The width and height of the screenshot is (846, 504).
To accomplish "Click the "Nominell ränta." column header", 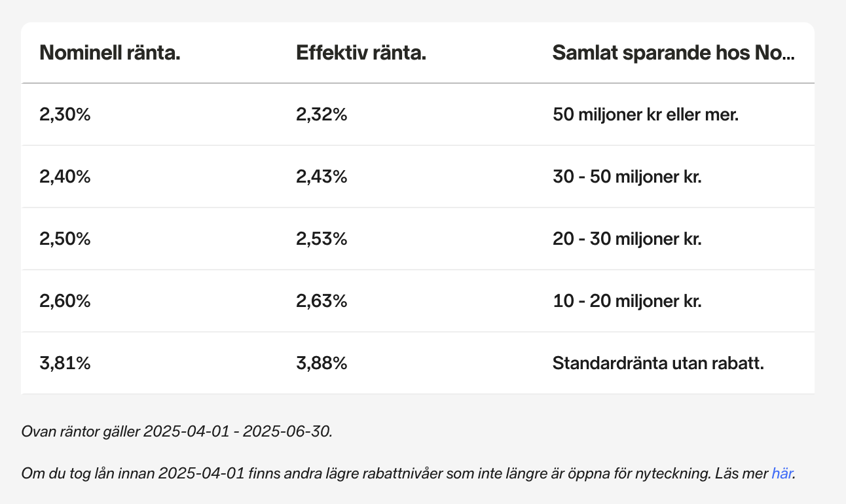I will 110,53.
